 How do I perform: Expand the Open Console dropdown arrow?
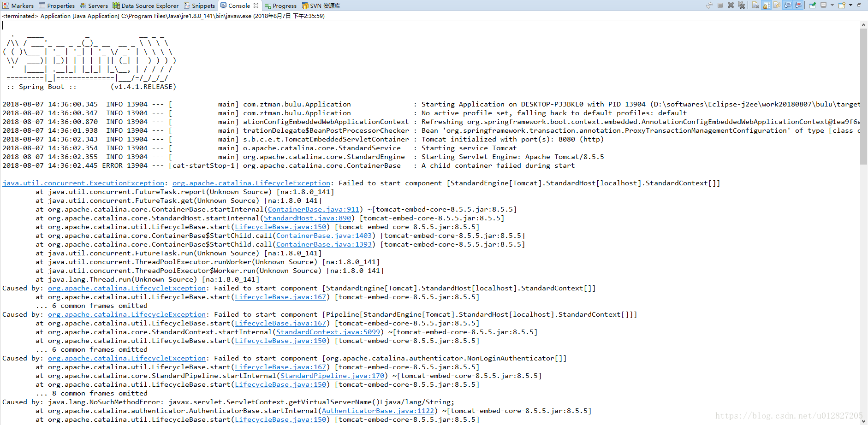tap(850, 5)
